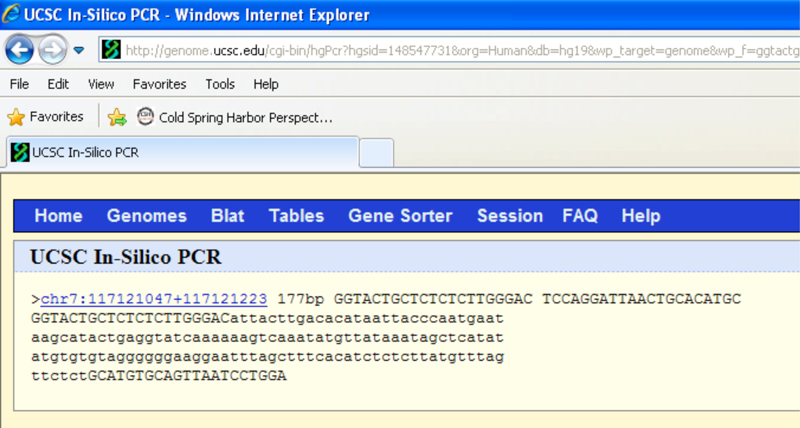Click the browser Back arrow button
This screenshot has width=800, height=428.
tap(19, 49)
